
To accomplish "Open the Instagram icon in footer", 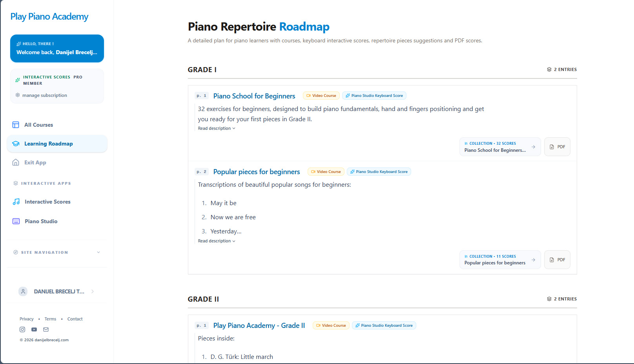I will click(x=22, y=329).
